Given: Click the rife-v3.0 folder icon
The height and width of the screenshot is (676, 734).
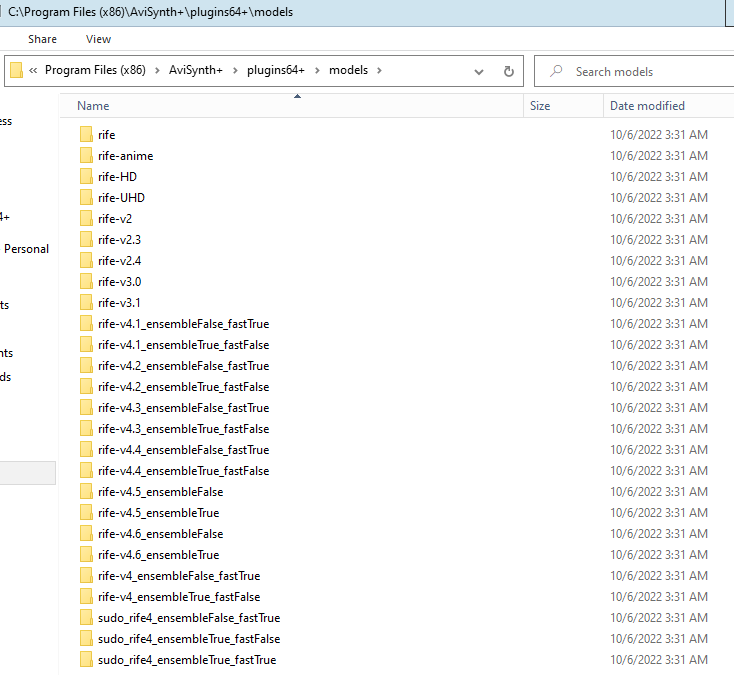Looking at the screenshot, I should point(86,281).
